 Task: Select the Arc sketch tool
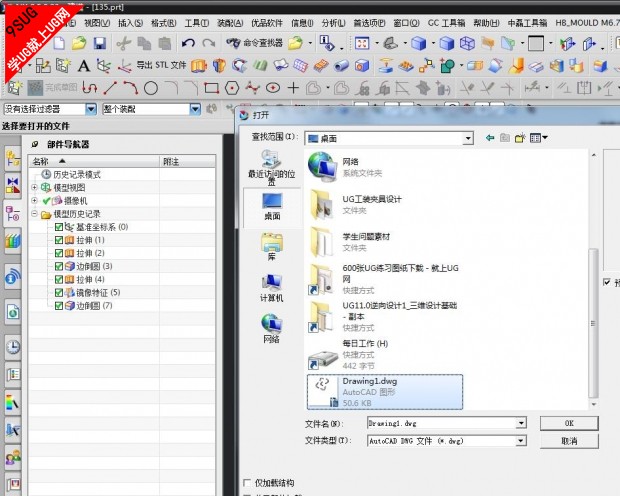point(131,88)
